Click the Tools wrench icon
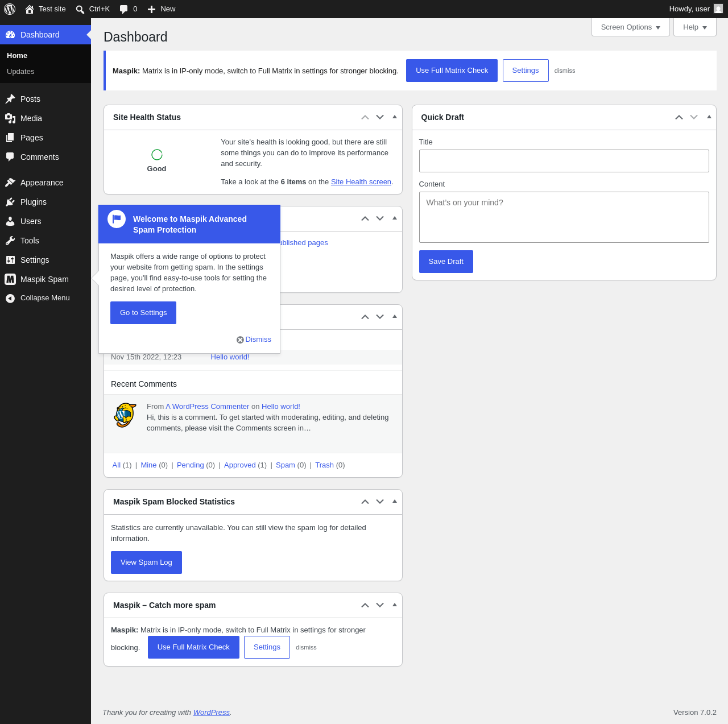Screen dimensions: 728x724 click(x=10, y=241)
